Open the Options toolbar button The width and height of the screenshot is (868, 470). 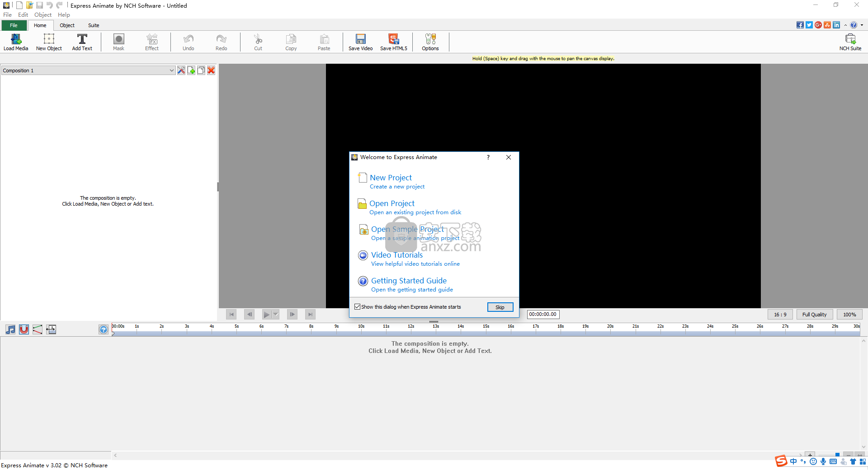pyautogui.click(x=430, y=42)
